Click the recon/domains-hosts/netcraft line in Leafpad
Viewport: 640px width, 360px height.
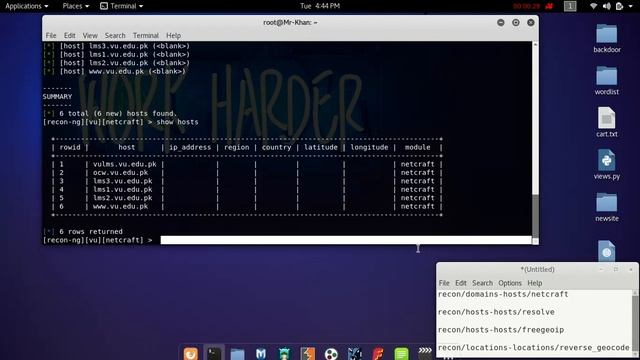[x=503, y=294]
